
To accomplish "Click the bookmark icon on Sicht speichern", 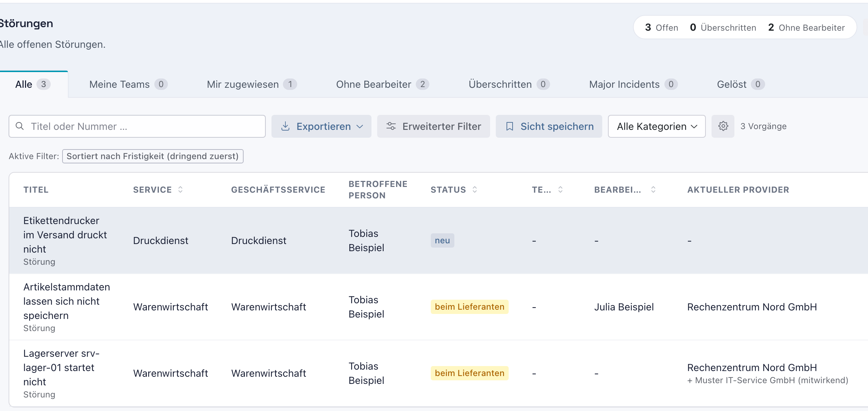I will [x=510, y=126].
